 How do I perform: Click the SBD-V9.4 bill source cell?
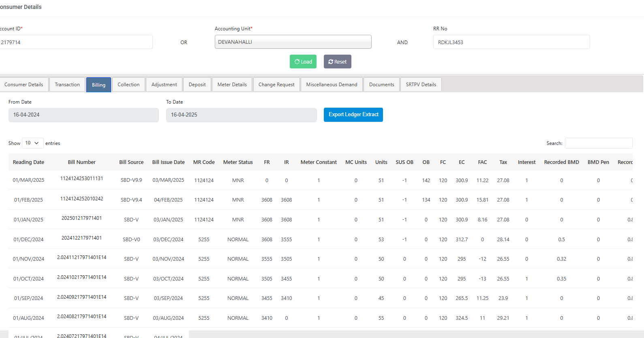(131, 200)
